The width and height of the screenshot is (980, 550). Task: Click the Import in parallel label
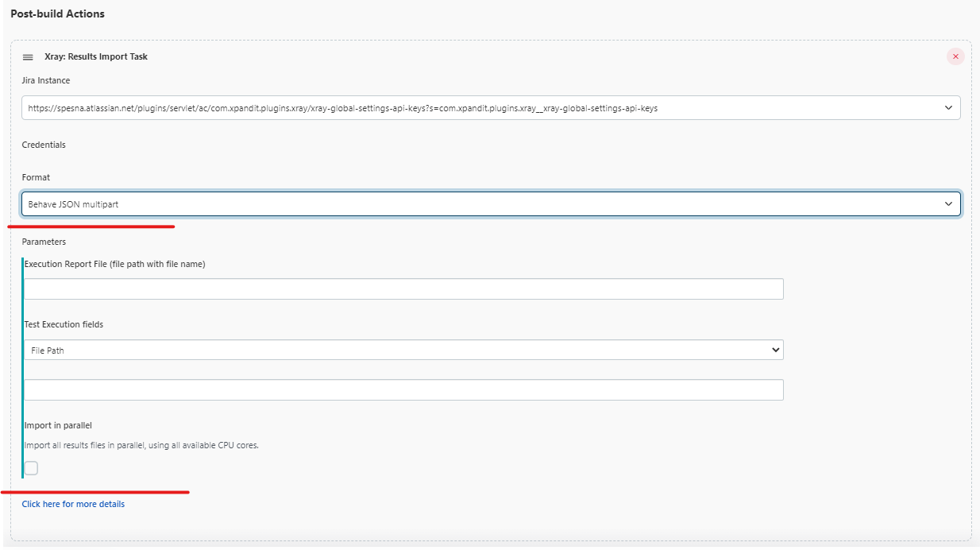(x=58, y=425)
